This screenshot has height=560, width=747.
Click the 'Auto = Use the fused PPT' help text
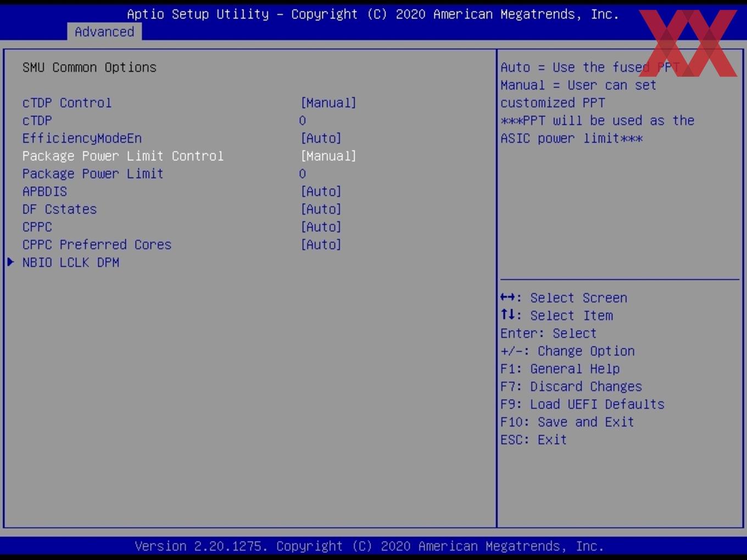[590, 67]
